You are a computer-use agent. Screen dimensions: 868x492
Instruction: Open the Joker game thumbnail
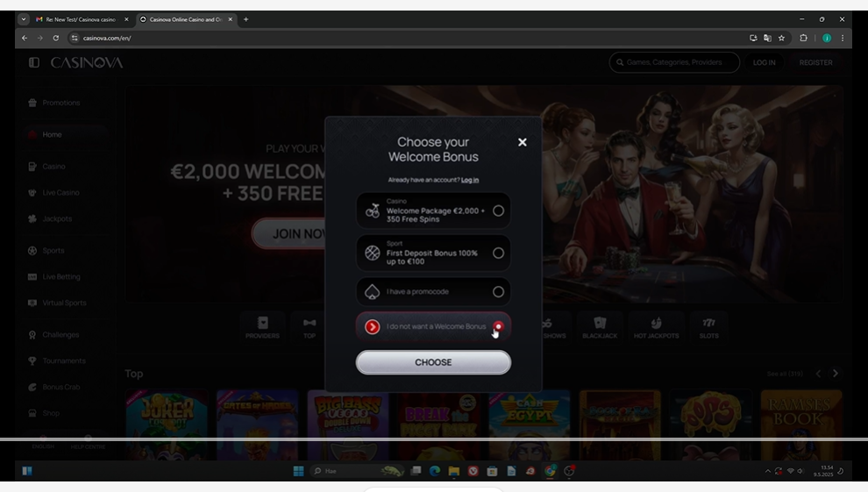click(x=167, y=424)
